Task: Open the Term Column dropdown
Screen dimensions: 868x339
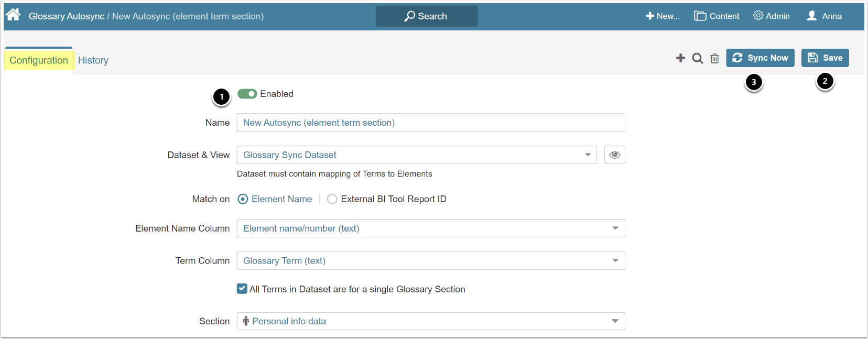Action: (430, 261)
